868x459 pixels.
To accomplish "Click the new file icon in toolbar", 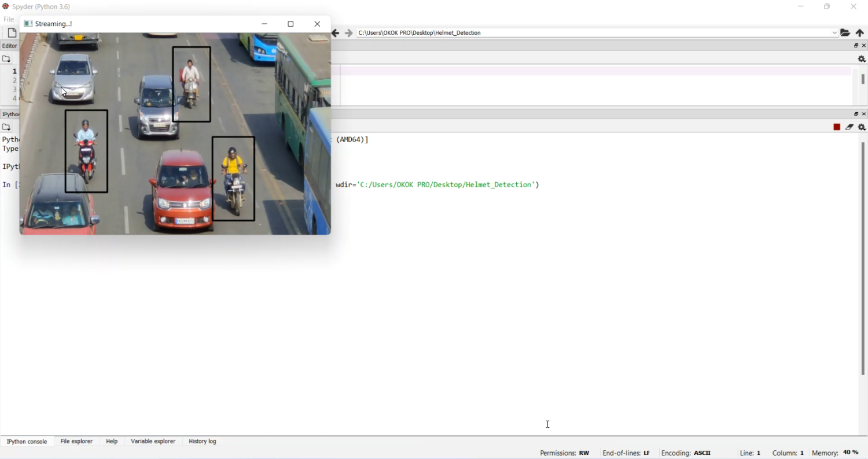I will point(12,33).
